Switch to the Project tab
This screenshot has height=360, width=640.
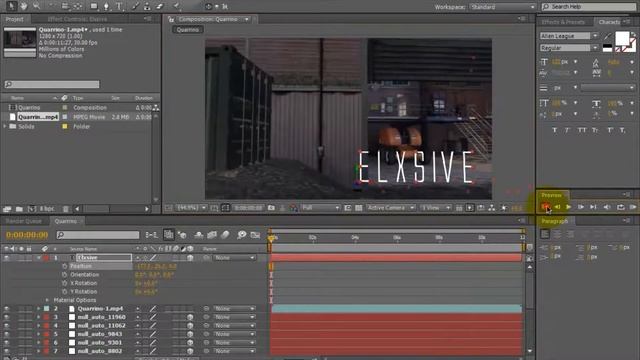click(14, 19)
